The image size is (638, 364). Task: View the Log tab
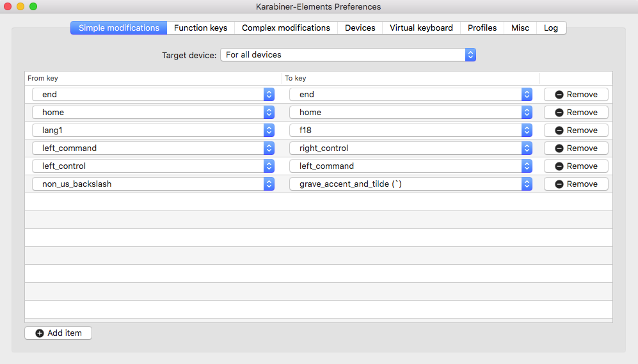click(551, 28)
